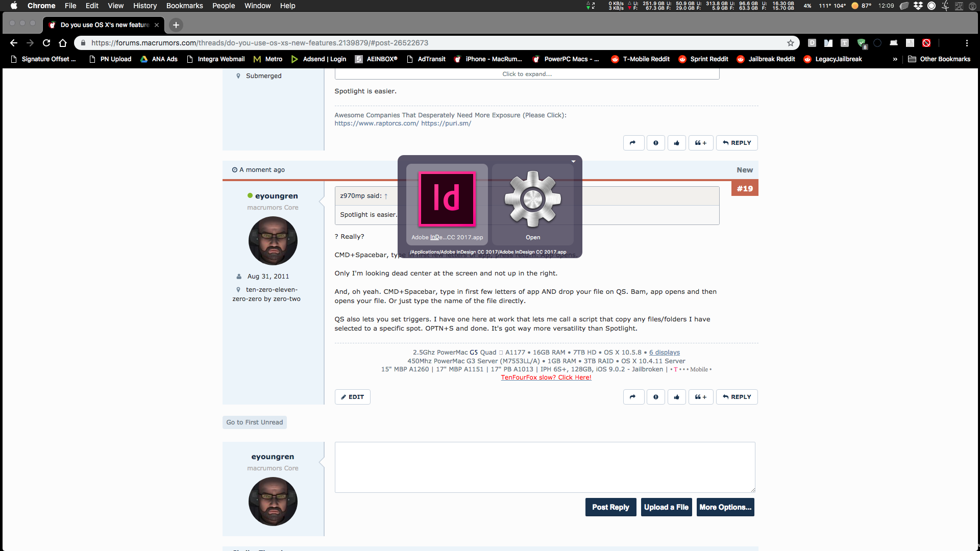This screenshot has height=551, width=980.
Task: Open eyoungren's profile name in post #19
Action: coord(276,196)
